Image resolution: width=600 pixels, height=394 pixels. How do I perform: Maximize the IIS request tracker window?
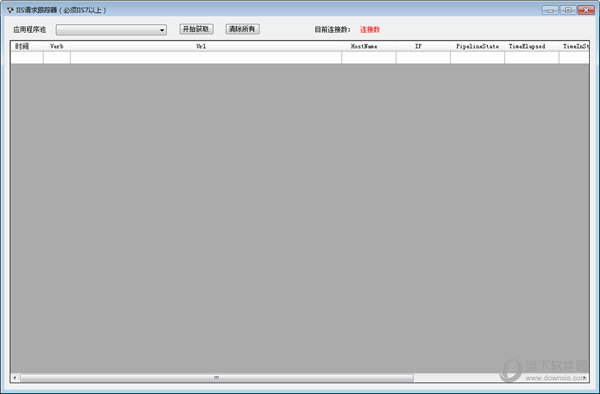pyautogui.click(x=568, y=10)
